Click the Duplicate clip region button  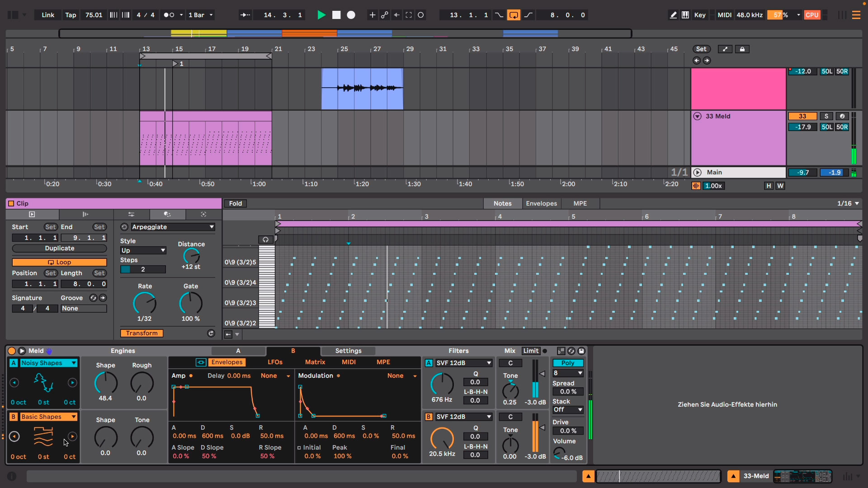(x=59, y=248)
